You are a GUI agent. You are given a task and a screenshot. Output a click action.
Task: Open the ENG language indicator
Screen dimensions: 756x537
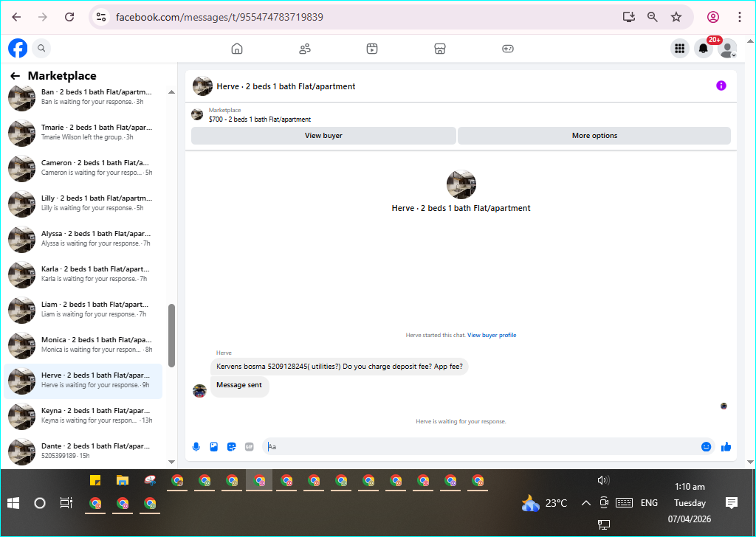coord(649,503)
